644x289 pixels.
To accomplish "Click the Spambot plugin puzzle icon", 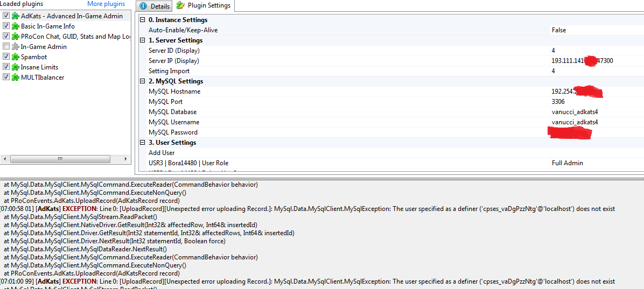I will [x=15, y=57].
